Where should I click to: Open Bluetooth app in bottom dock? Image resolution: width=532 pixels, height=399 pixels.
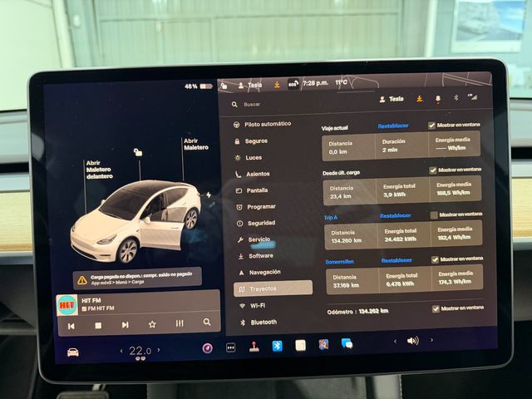pos(277,346)
